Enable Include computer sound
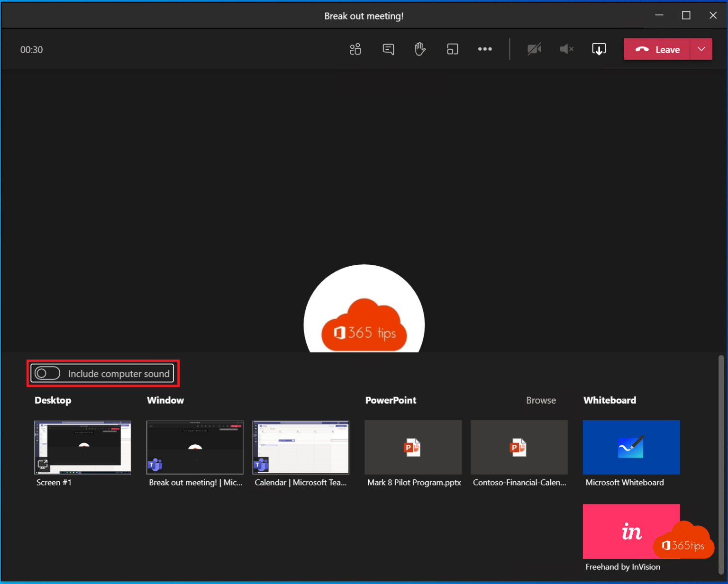 click(x=47, y=373)
